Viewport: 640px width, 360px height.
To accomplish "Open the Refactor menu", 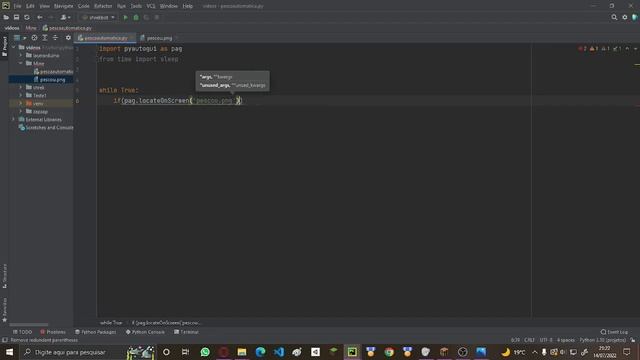I will coord(103,6).
